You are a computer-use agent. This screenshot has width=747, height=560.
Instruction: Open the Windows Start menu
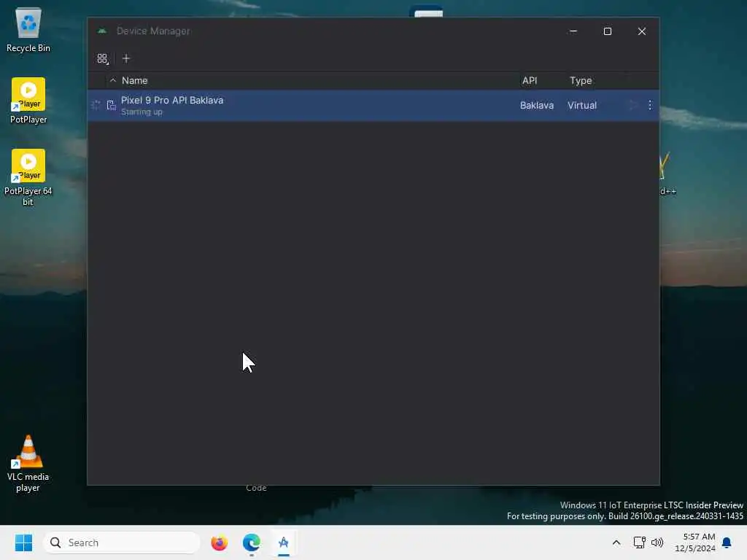[x=23, y=542]
